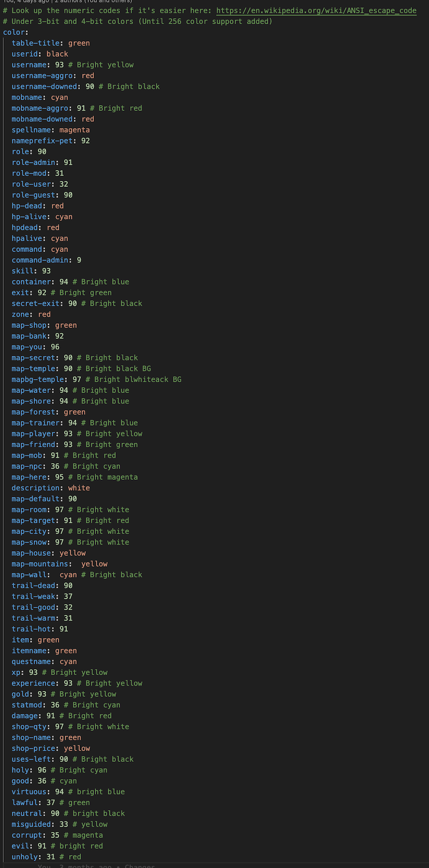Click the 'trail-hot' key
The image size is (429, 868).
pos(31,629)
